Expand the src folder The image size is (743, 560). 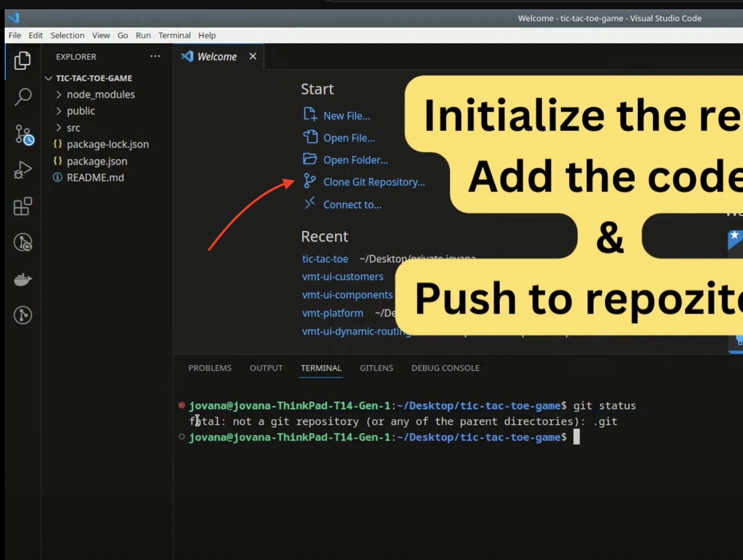pos(73,128)
